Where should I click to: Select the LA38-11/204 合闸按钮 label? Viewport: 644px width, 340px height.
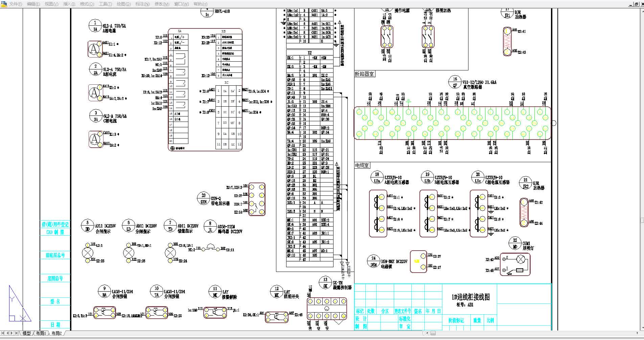pyautogui.click(x=122, y=294)
